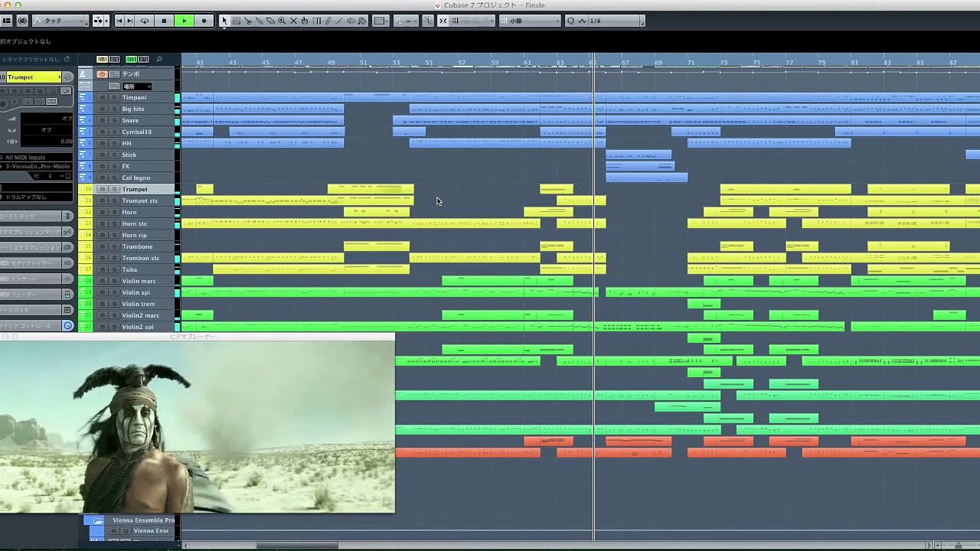Select the Object Selection arrow tool
This screenshot has height=551, width=980.
click(224, 21)
